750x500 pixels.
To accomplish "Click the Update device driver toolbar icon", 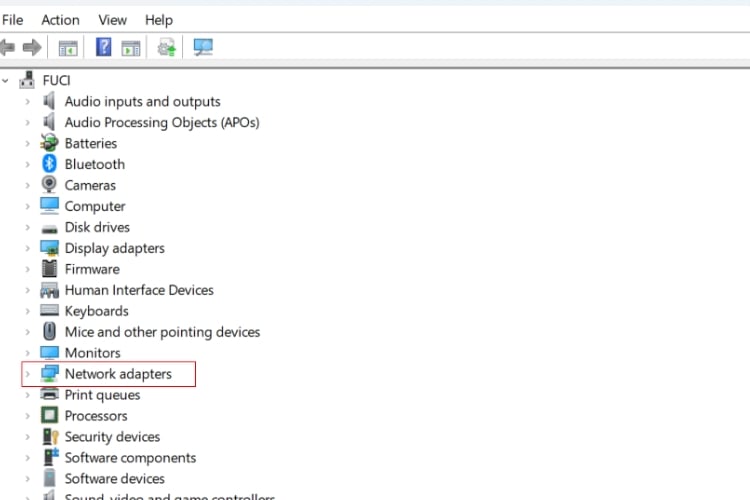I will [x=166, y=47].
